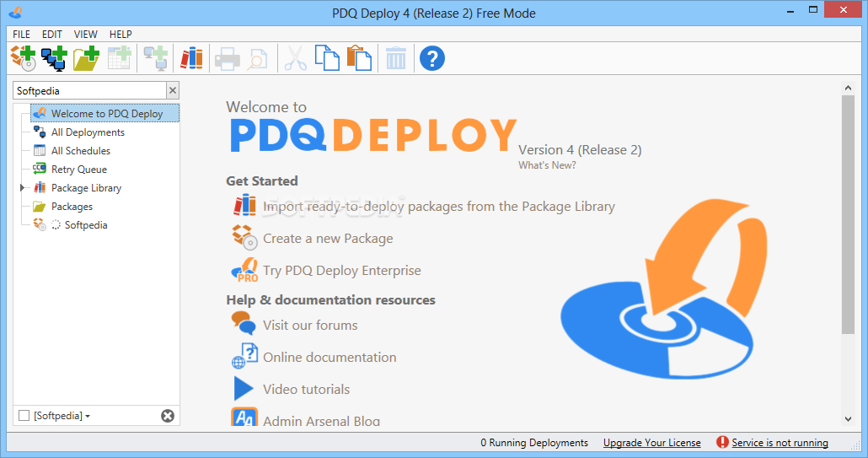This screenshot has width=868, height=458.
Task: Click the Admin Arsenal Blog icon
Action: click(x=244, y=417)
